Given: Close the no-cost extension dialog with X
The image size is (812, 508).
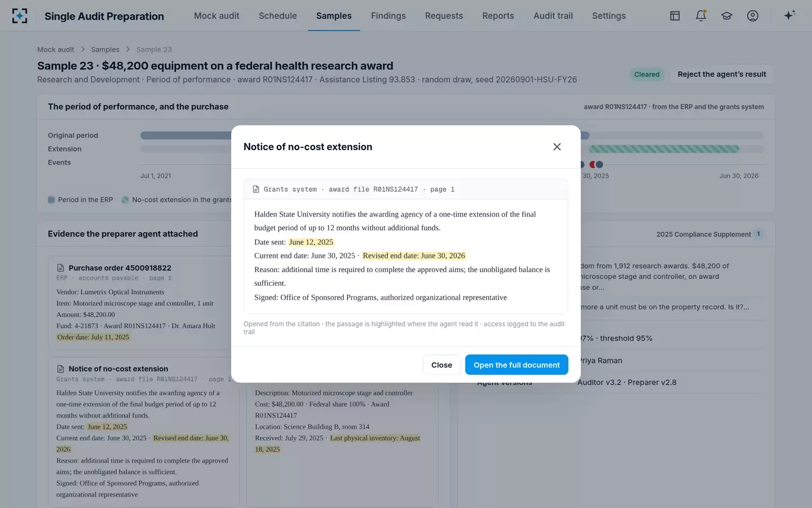Looking at the screenshot, I should click(x=557, y=147).
